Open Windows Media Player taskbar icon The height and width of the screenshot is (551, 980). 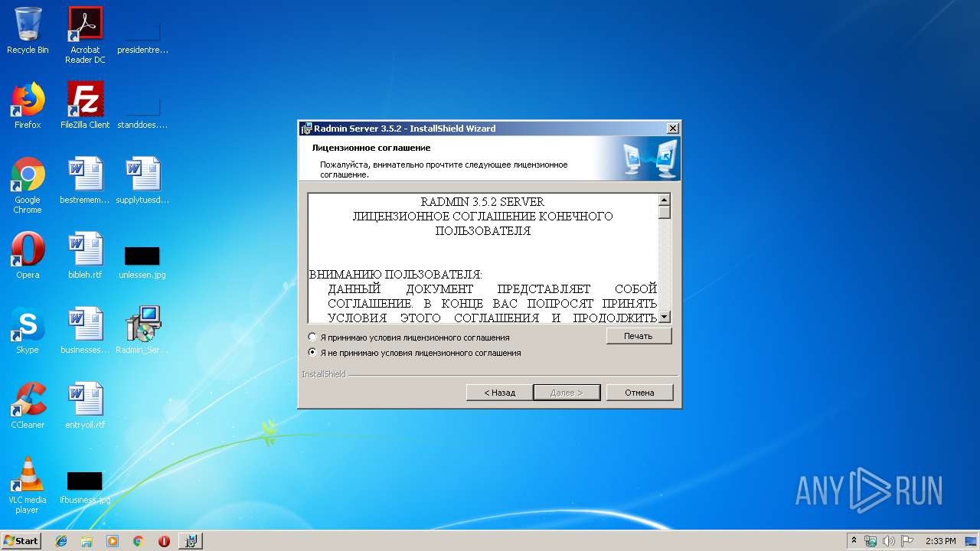[113, 541]
